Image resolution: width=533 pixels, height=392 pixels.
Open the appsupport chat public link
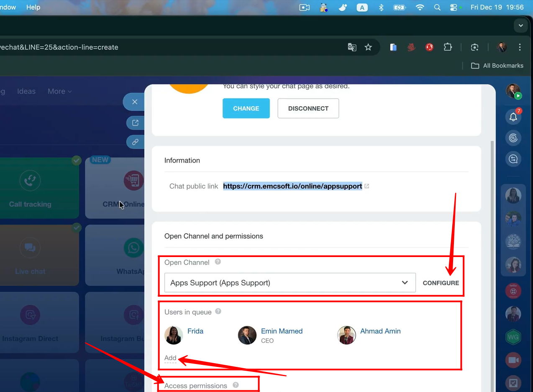[x=292, y=186]
